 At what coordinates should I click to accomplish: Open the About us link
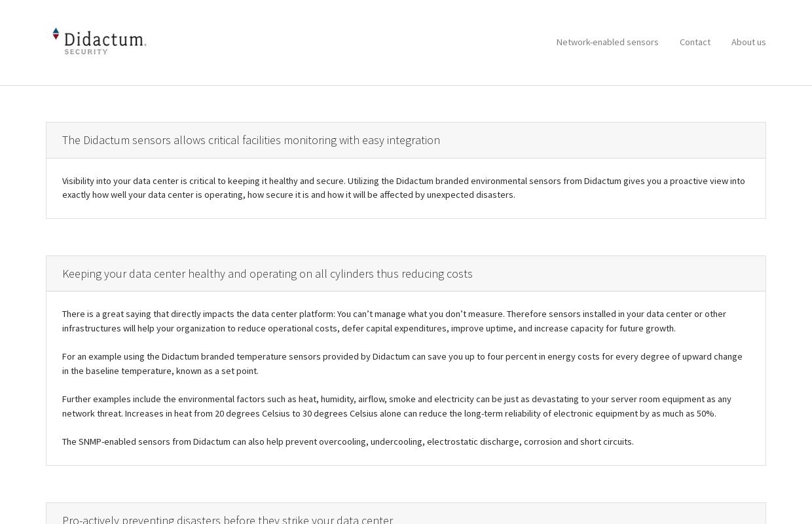748,42
